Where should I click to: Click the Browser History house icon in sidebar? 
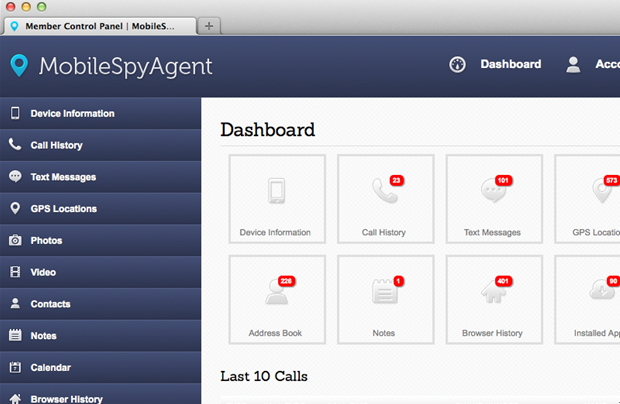pyautogui.click(x=15, y=398)
